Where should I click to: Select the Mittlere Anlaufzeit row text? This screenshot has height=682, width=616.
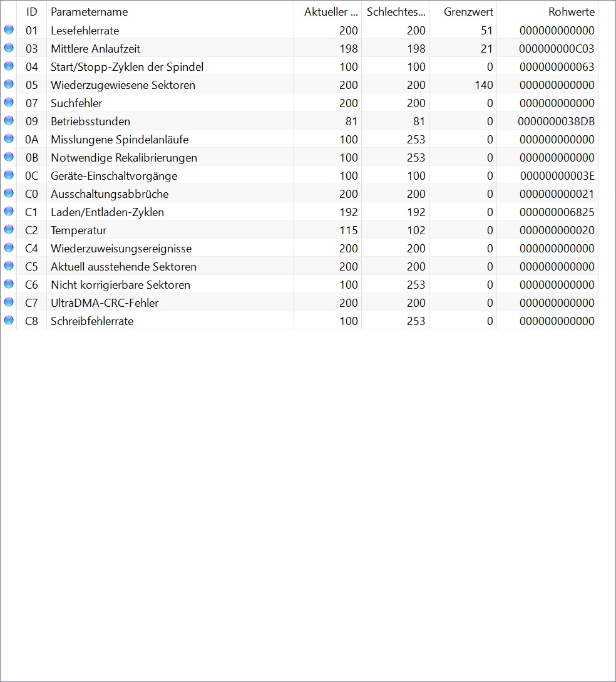95,49
